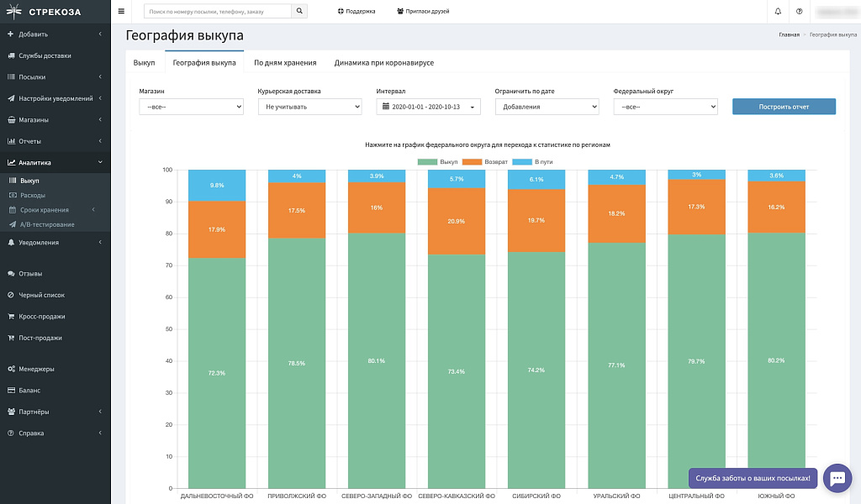Click the green Сибирский ФО bar segment
This screenshot has width=861, height=504.
[x=536, y=370]
